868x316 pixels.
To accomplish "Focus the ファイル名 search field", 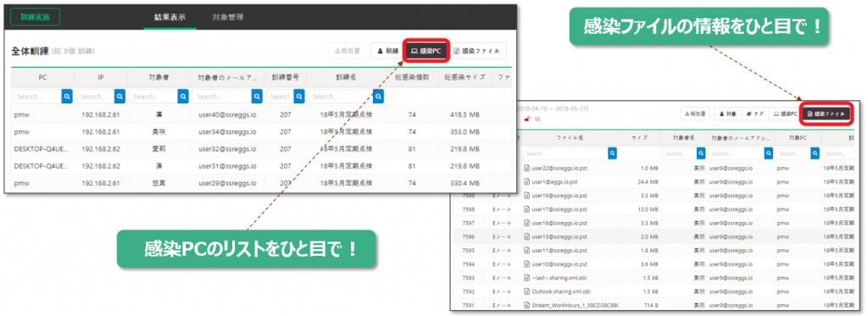I will click(x=565, y=153).
